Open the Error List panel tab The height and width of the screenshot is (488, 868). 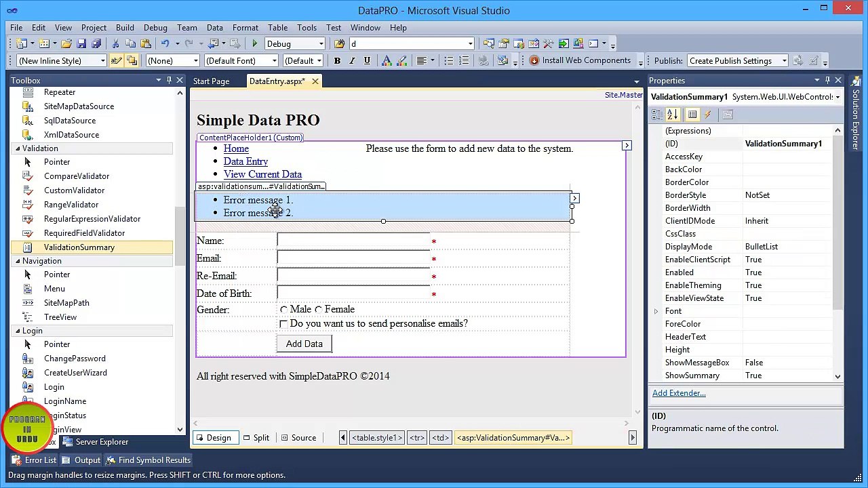click(x=33, y=460)
